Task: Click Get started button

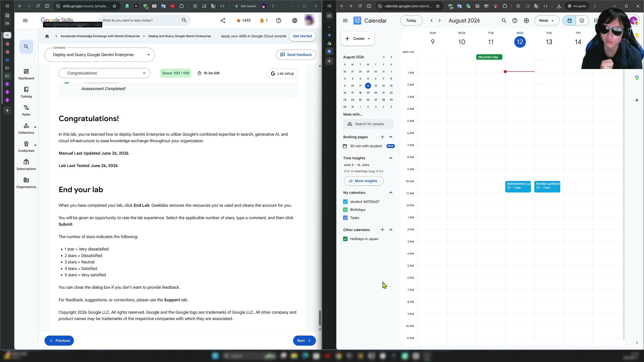Action: click(x=302, y=36)
